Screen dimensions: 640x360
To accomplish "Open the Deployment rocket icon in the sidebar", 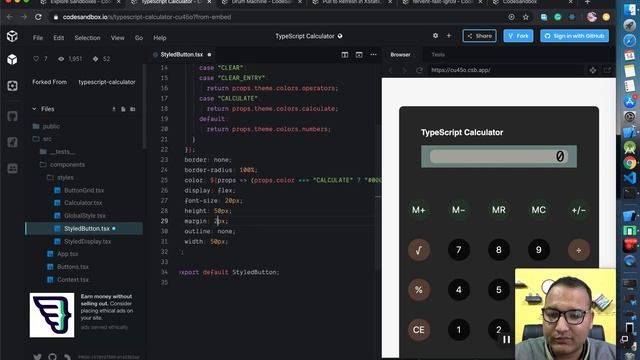I will coord(12,142).
